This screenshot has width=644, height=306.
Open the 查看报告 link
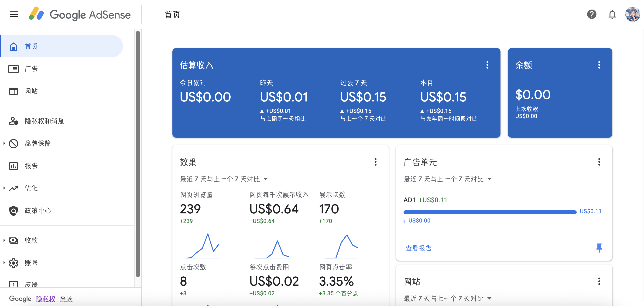418,248
